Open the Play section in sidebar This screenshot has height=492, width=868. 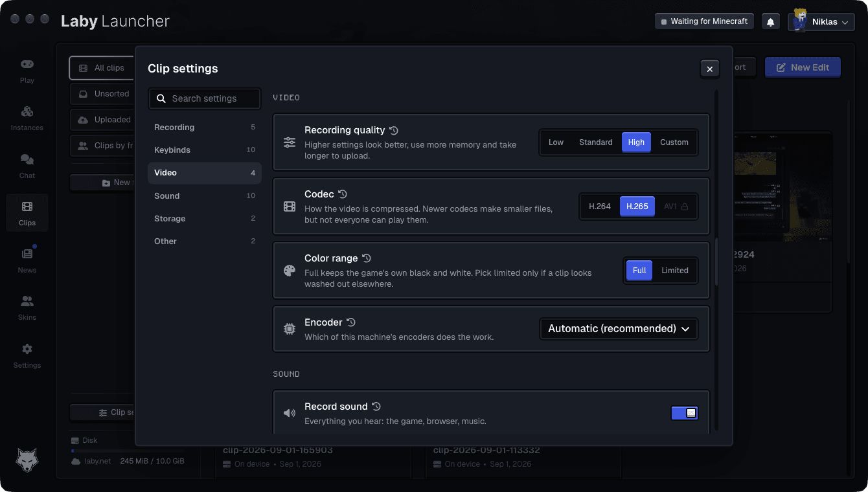click(27, 71)
